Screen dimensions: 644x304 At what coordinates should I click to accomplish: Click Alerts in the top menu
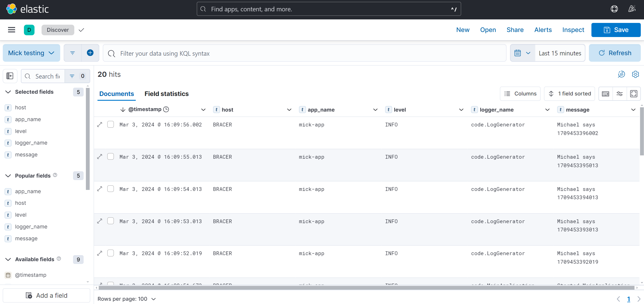543,30
